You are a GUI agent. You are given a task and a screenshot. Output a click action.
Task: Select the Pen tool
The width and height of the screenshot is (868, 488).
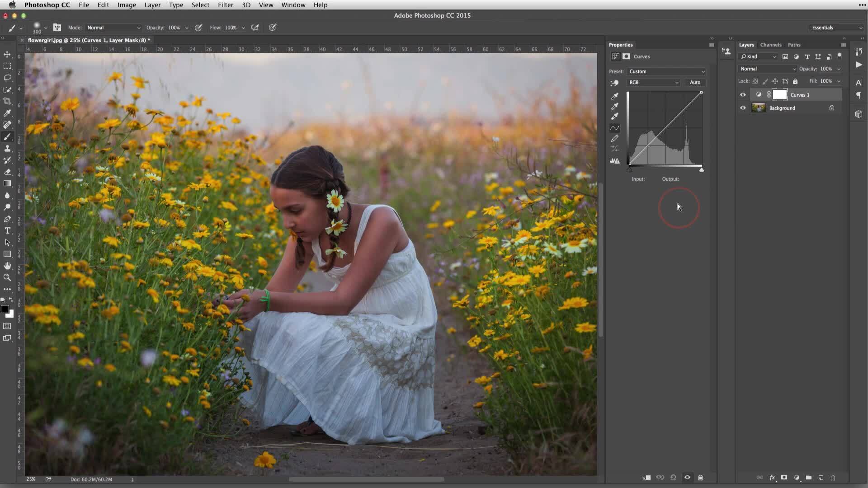7,219
